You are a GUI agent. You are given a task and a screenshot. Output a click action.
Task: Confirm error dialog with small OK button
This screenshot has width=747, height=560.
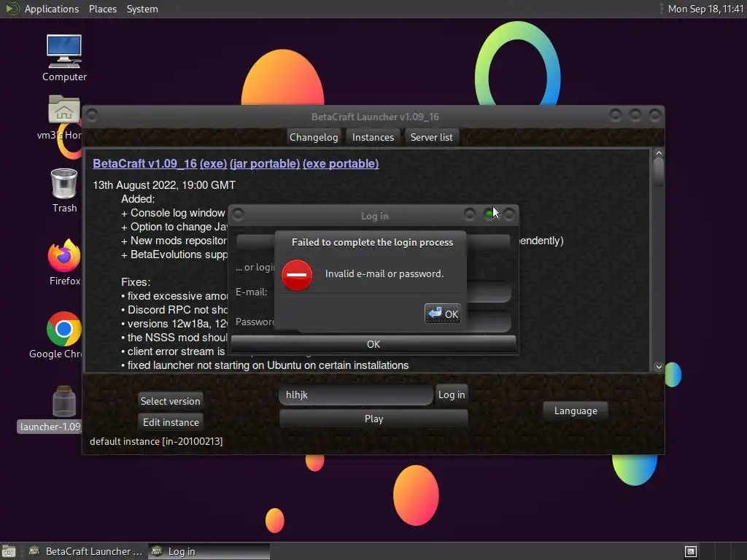(x=443, y=314)
